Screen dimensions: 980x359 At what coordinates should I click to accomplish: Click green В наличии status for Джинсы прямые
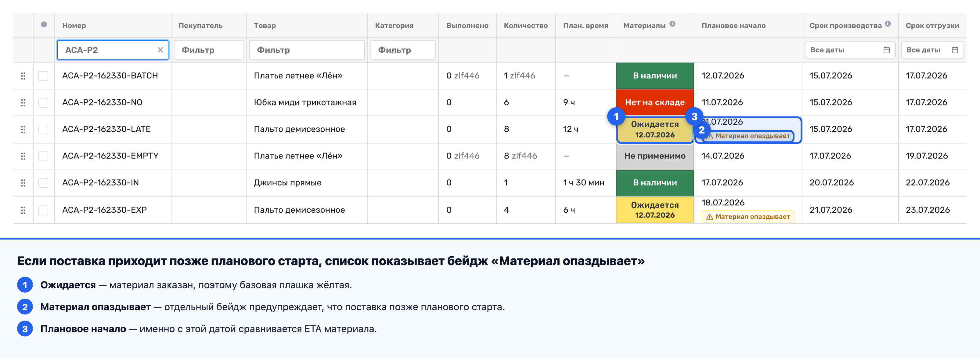[655, 183]
